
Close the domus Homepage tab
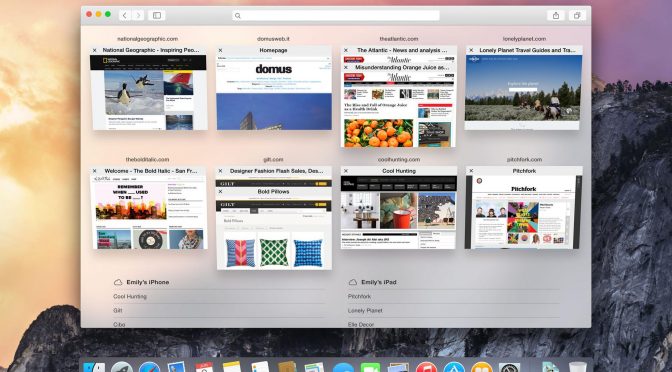pyautogui.click(x=220, y=50)
